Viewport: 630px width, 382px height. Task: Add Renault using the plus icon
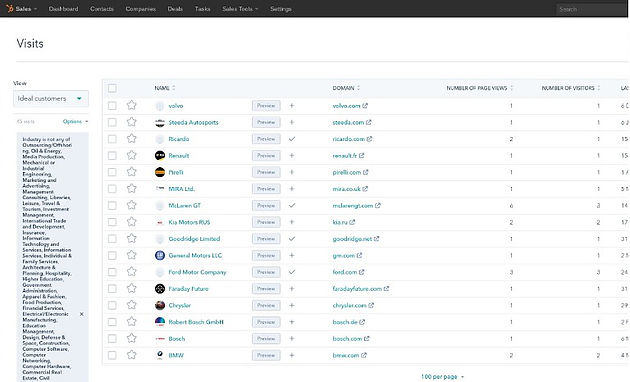[x=292, y=155]
